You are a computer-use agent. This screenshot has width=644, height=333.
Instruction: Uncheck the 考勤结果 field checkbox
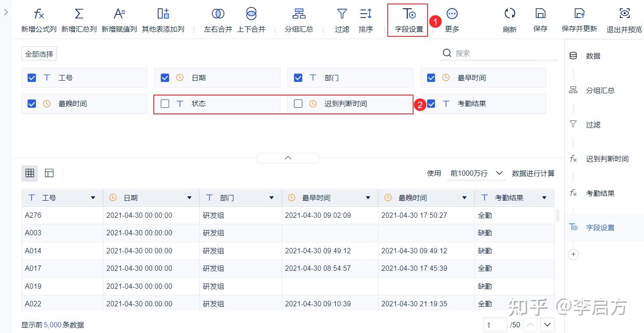pos(431,104)
